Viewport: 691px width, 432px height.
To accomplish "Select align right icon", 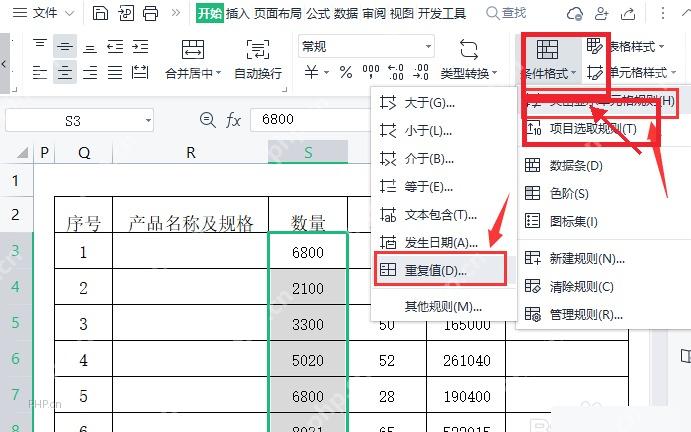I will pos(90,72).
